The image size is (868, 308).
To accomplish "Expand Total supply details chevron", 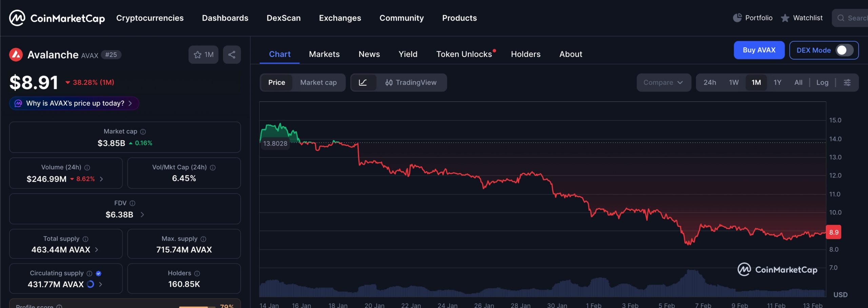I will 97,250.
